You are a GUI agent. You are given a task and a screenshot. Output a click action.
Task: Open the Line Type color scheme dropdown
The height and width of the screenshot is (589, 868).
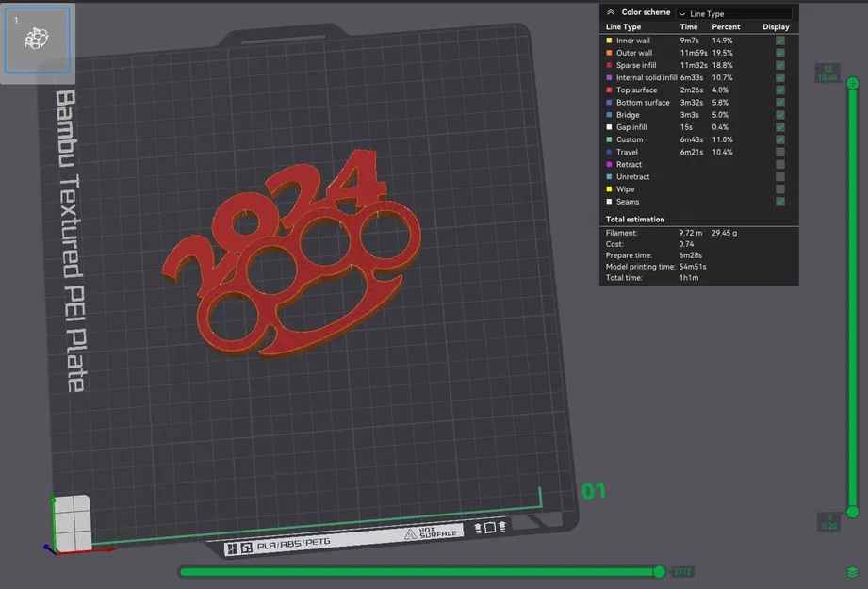click(x=734, y=13)
